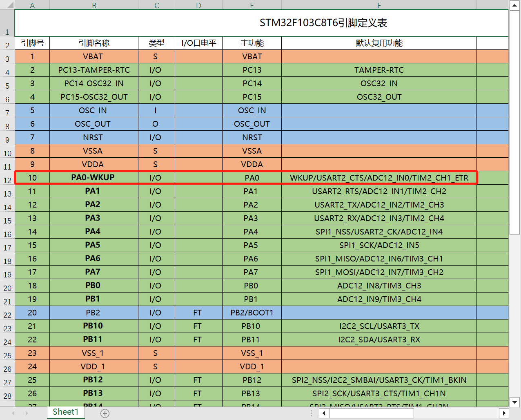Select the FT cell in PB2 row
Viewport: 521px width, 420px height.
(x=198, y=313)
